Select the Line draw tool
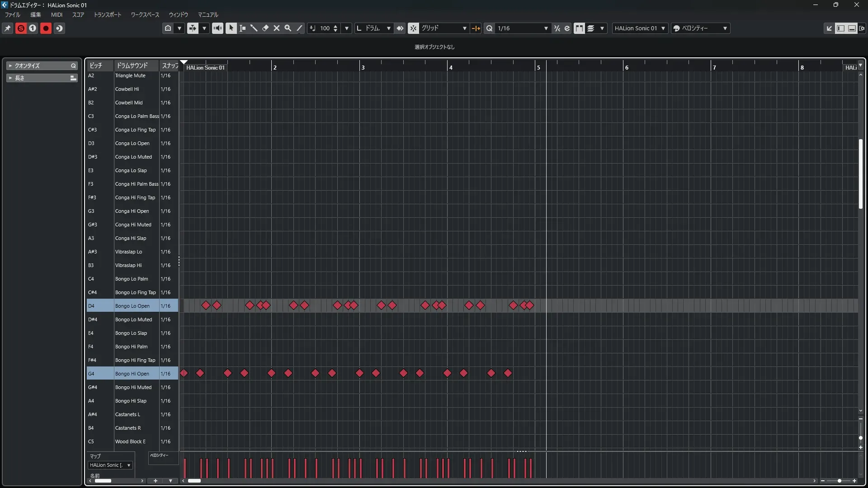 (x=299, y=28)
